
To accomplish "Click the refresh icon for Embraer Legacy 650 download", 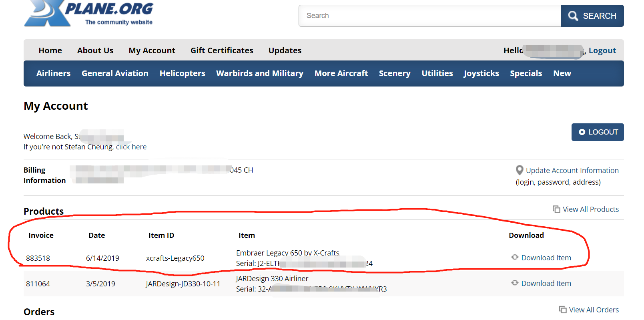I will pos(515,257).
